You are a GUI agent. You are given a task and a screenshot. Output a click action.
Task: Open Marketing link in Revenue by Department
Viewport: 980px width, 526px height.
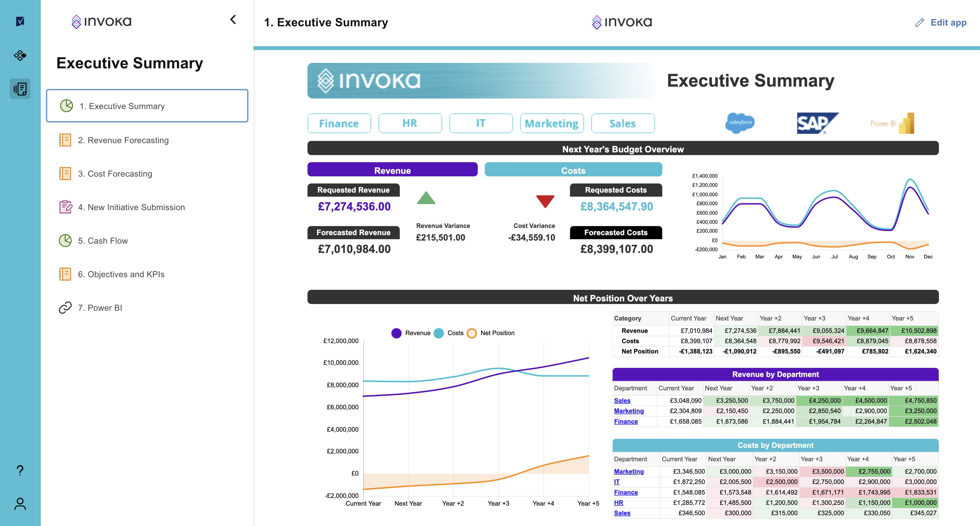point(629,411)
